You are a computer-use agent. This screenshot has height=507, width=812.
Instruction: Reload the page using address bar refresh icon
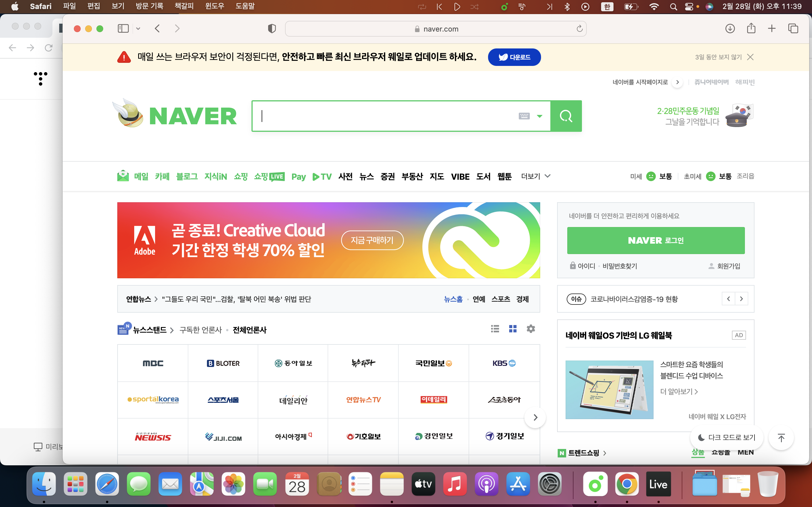(579, 29)
